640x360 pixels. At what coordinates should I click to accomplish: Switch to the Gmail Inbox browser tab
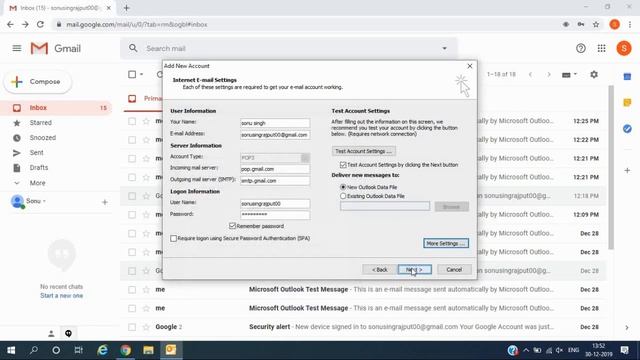(59, 8)
